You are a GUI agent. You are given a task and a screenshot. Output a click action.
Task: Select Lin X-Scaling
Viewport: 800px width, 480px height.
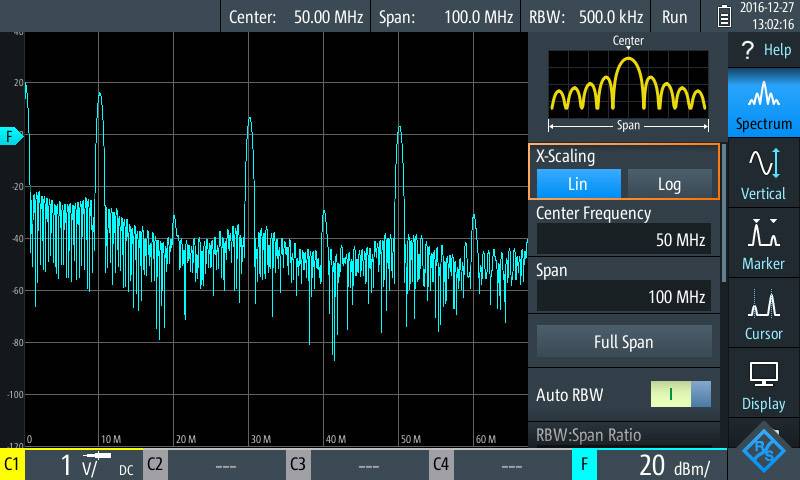[578, 184]
